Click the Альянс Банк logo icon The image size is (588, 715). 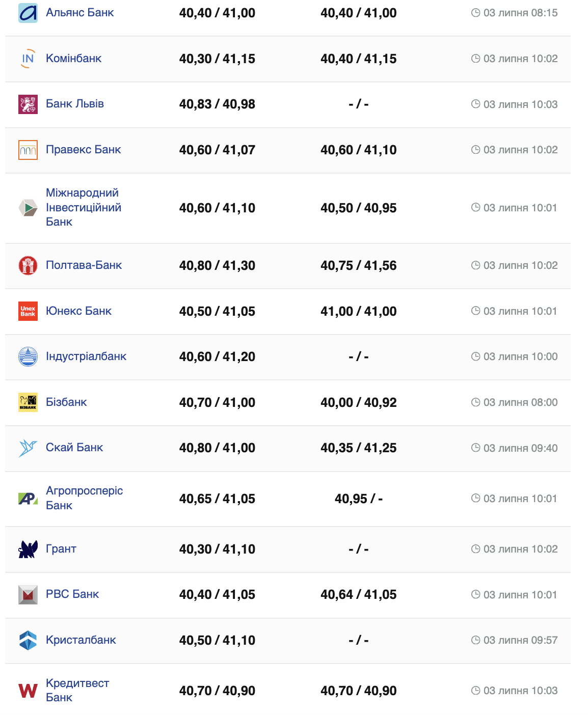[x=28, y=13]
